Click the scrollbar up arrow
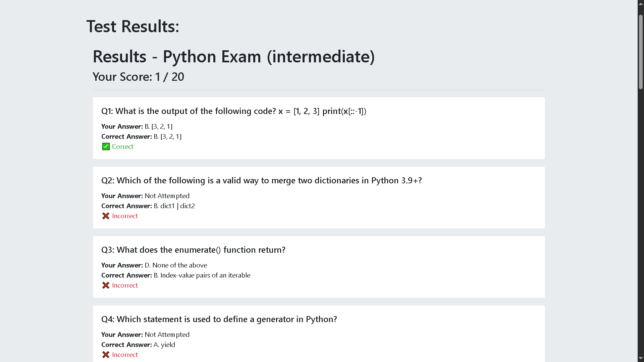The height and width of the screenshot is (362, 644). click(x=641, y=3)
